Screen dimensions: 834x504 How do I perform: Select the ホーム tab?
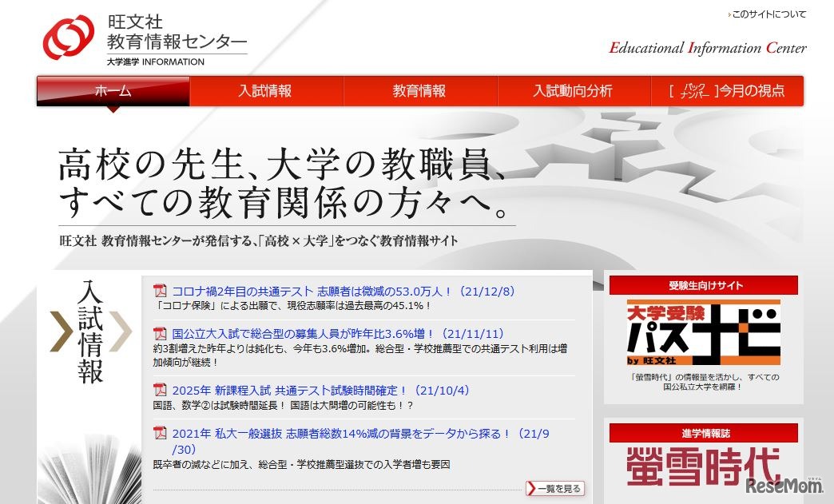(x=110, y=91)
